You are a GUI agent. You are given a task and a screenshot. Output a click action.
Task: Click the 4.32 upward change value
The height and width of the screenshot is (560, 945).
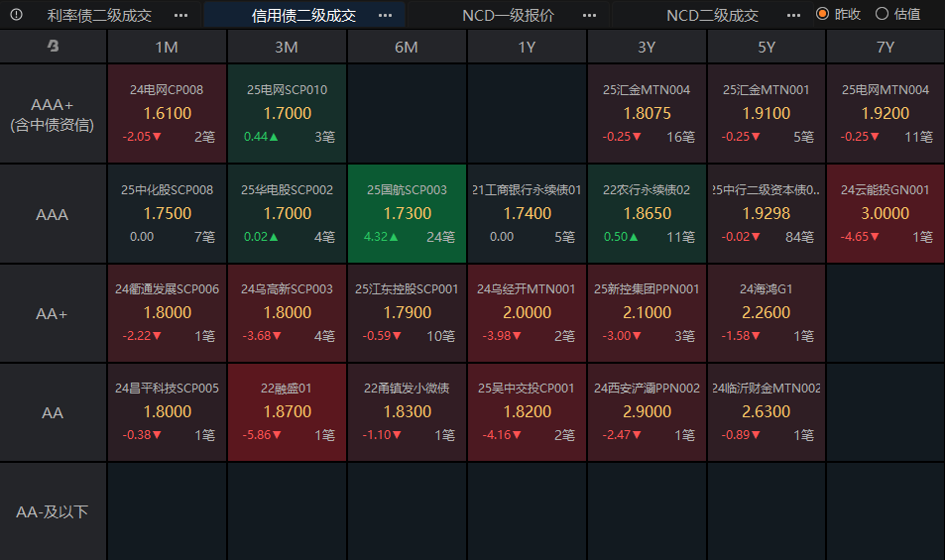point(381,237)
